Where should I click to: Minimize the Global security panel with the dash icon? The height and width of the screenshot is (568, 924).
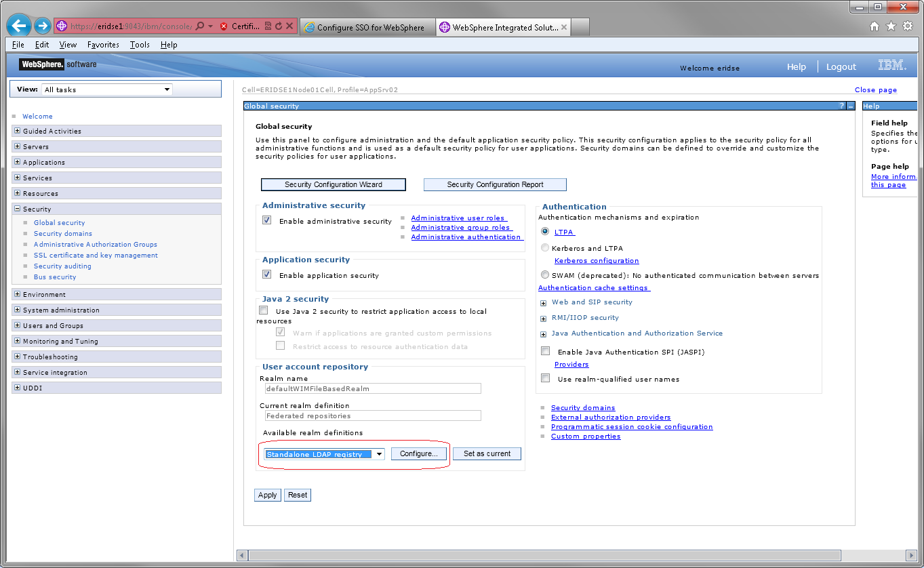[850, 106]
